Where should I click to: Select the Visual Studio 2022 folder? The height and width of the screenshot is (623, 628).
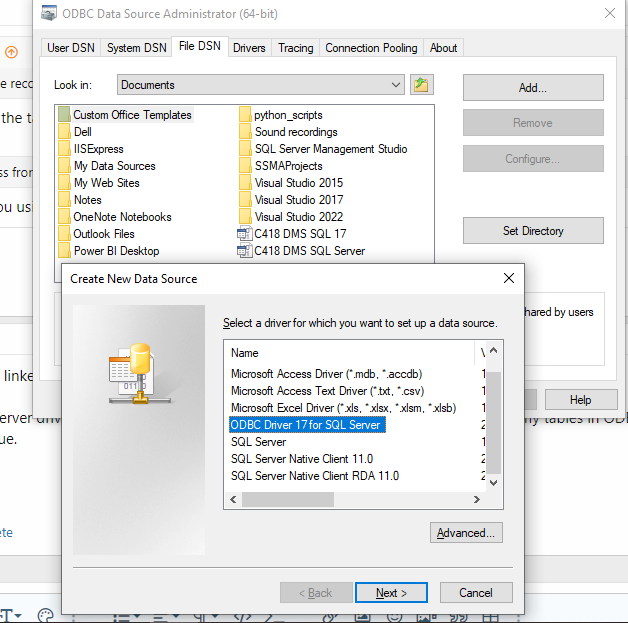click(x=292, y=217)
